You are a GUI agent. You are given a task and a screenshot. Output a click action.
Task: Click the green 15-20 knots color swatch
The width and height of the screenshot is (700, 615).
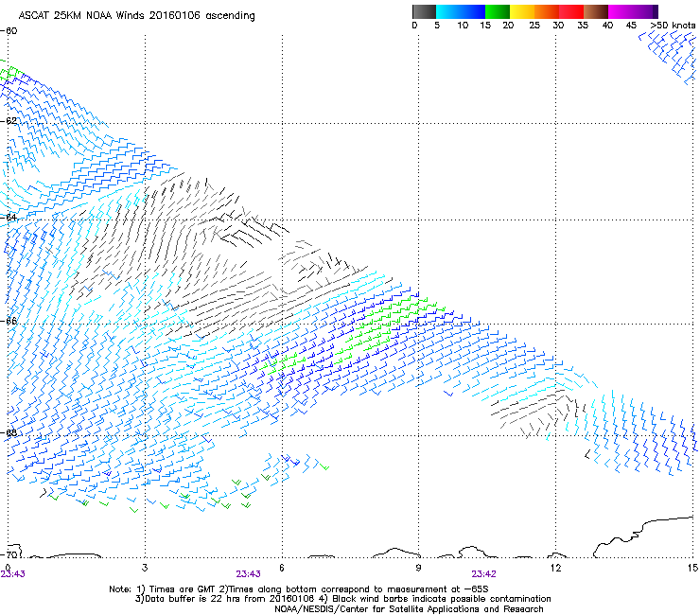pyautogui.click(x=498, y=11)
